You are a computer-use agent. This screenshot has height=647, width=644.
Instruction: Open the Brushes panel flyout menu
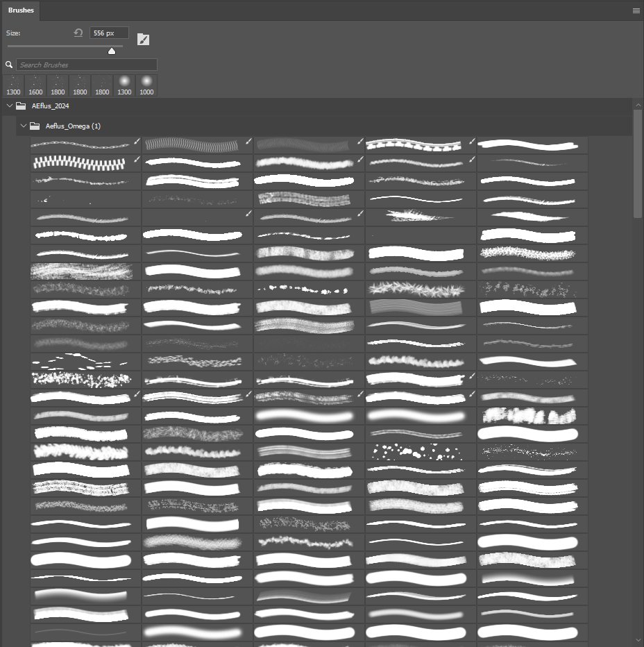pyautogui.click(x=636, y=10)
